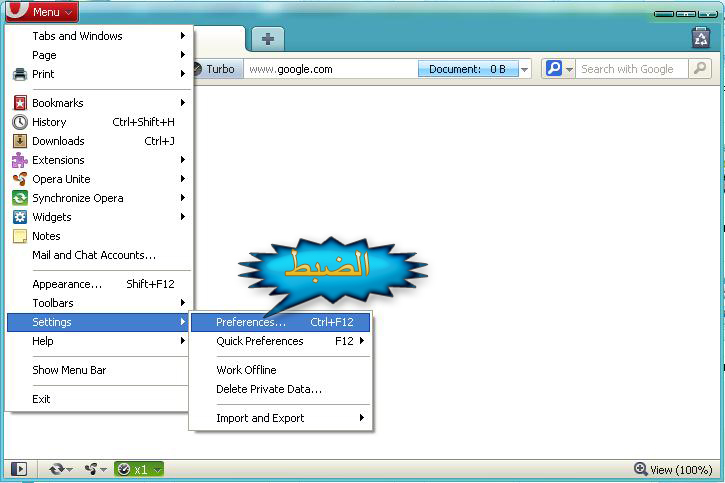Click the History clock icon
This screenshot has width=725, height=483.
coord(20,122)
